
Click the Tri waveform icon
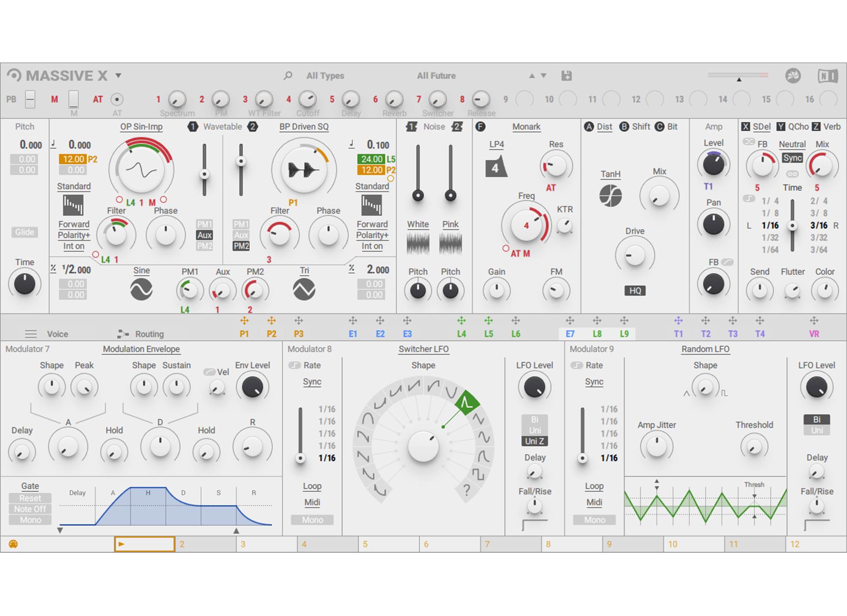click(304, 290)
